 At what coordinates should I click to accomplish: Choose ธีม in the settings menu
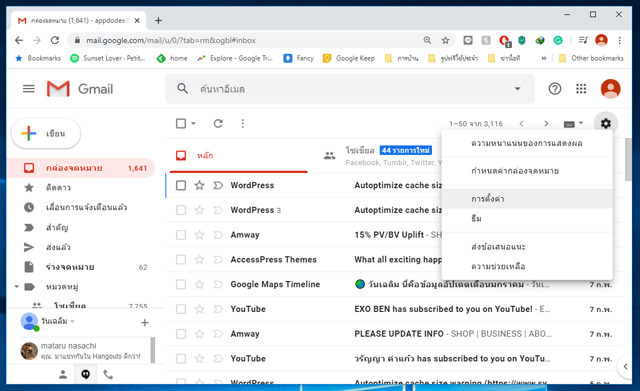527,218
